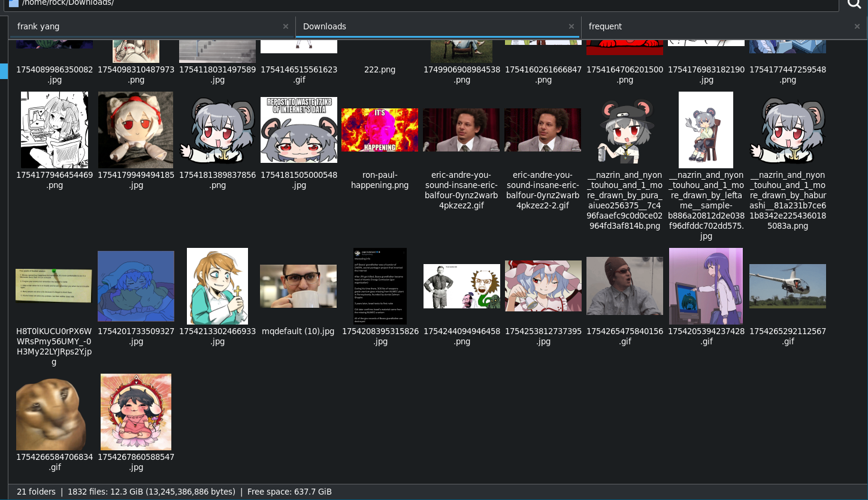The width and height of the screenshot is (868, 500).
Task: Click thumbnail of eric-andre gif ending 4pkzez2-2.gif
Action: (543, 130)
